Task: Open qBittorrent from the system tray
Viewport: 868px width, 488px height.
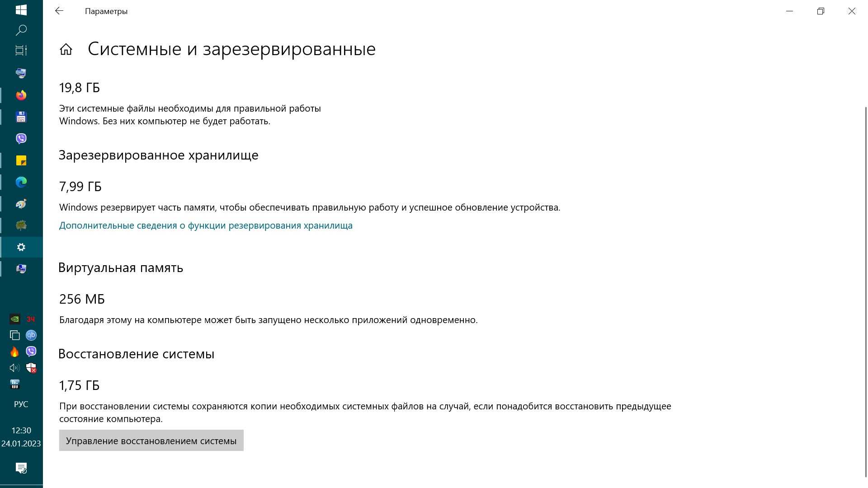Action: [31, 335]
